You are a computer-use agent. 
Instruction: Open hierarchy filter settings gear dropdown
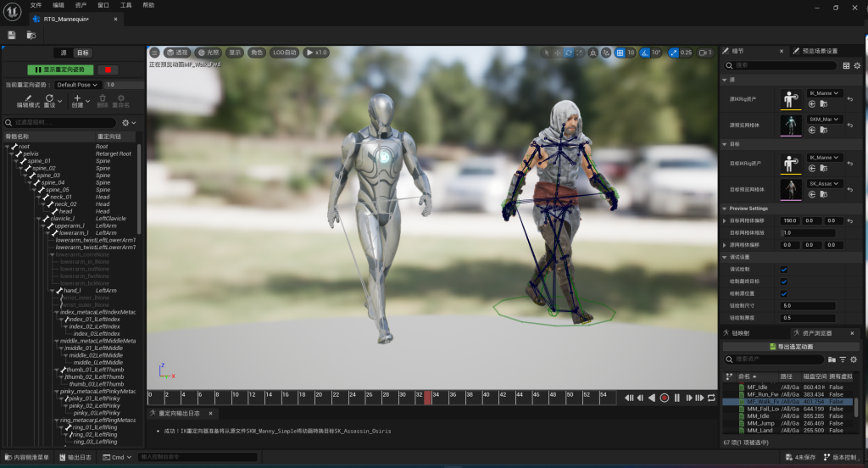(x=129, y=122)
